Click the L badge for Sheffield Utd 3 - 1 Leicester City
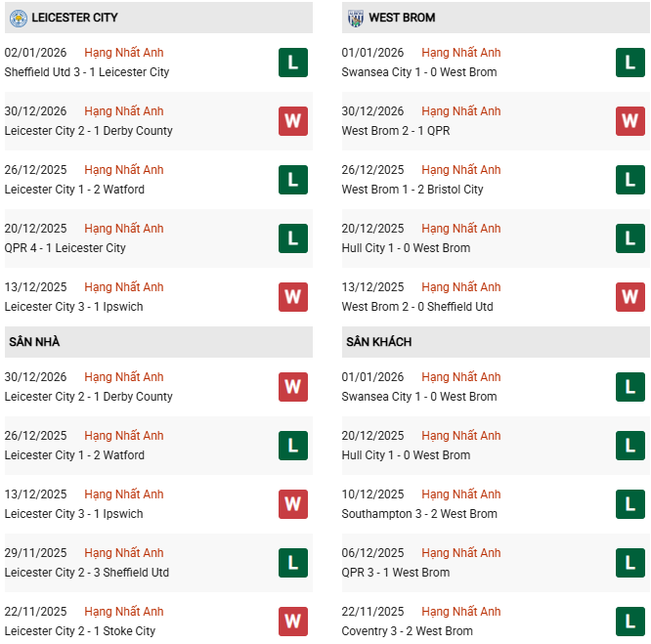651x644 pixels. click(292, 63)
